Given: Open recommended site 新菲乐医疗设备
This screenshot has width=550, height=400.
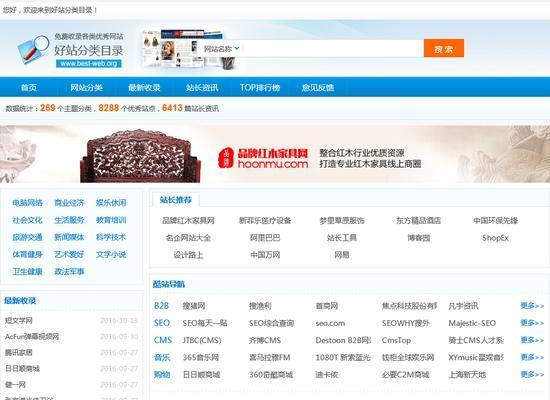Looking at the screenshot, I should pos(265,220).
